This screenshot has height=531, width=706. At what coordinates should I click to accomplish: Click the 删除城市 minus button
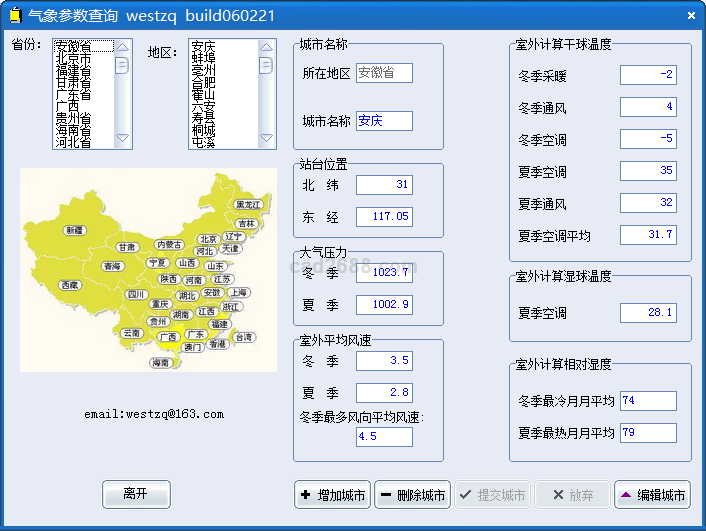pyautogui.click(x=413, y=495)
